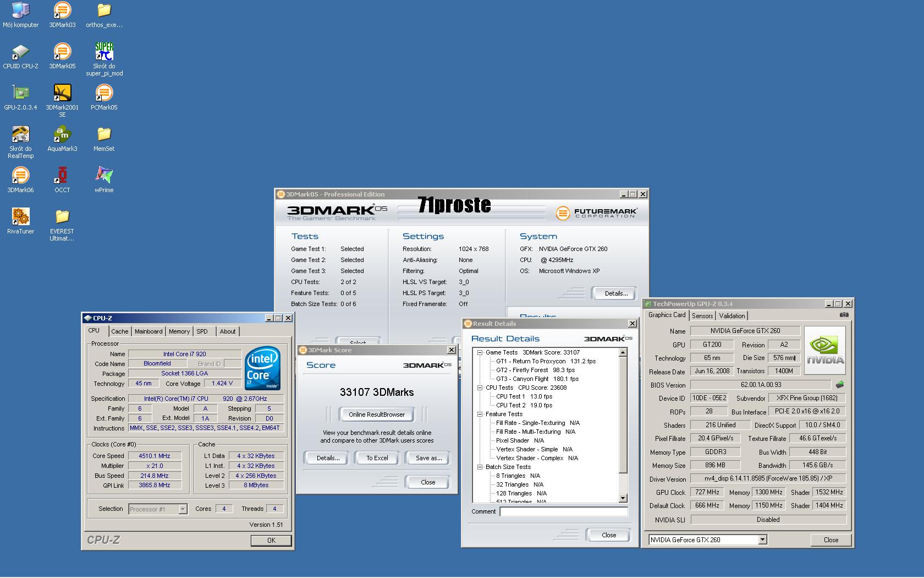Click the Intel Core i7 logo in CPU-Z

pos(262,367)
